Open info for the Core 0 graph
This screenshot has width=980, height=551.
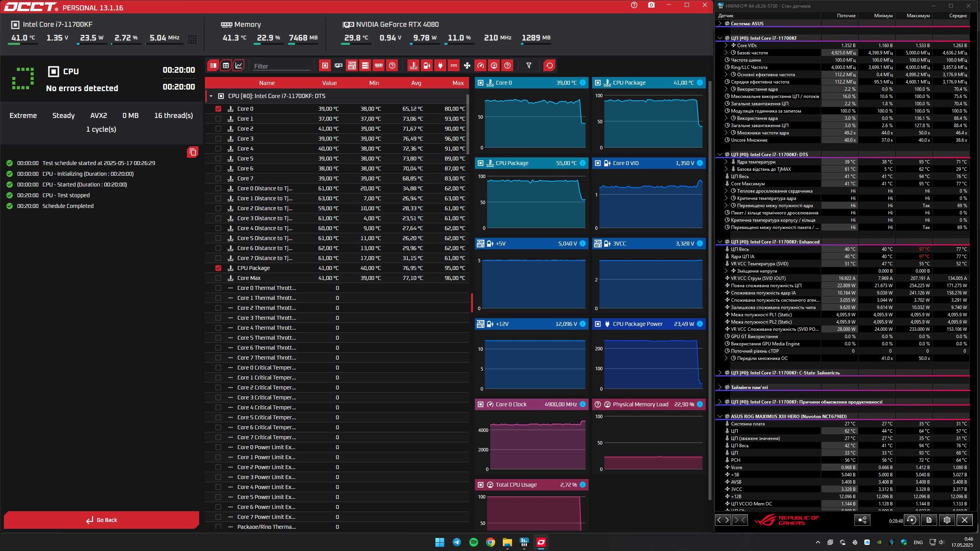tap(582, 83)
